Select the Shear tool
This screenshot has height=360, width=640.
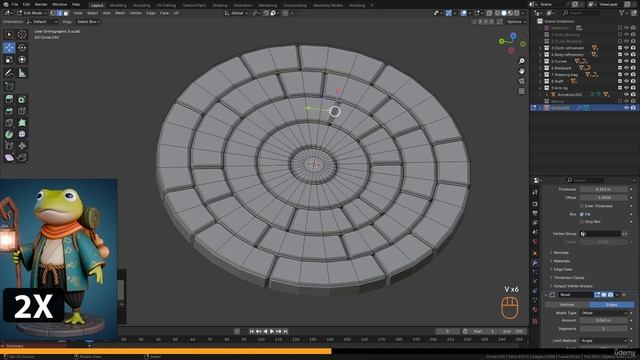coord(9,158)
